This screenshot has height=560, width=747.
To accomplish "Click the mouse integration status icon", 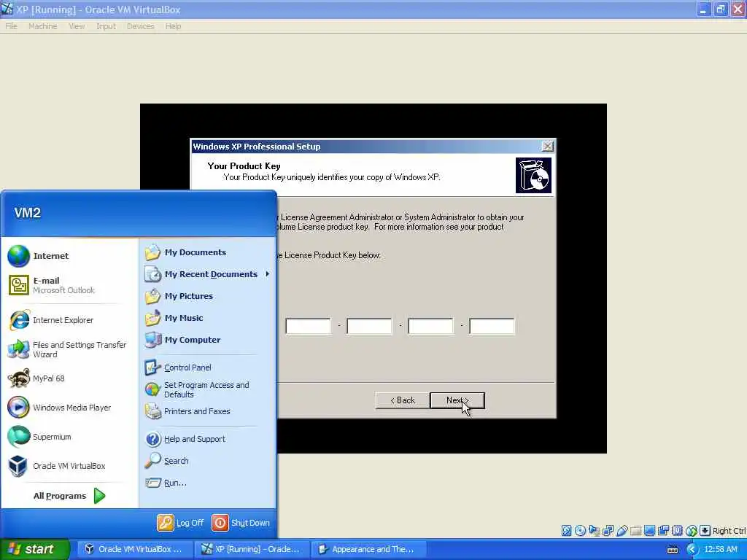I will pos(692,531).
